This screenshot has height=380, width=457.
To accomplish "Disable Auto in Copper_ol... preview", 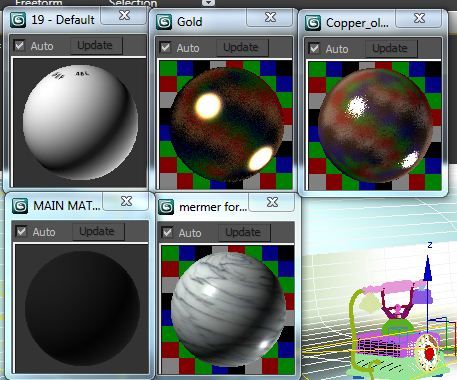I will pos(314,48).
